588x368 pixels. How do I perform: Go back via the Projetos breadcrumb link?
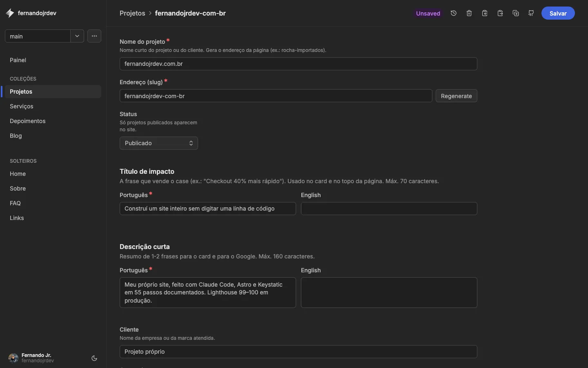(132, 13)
